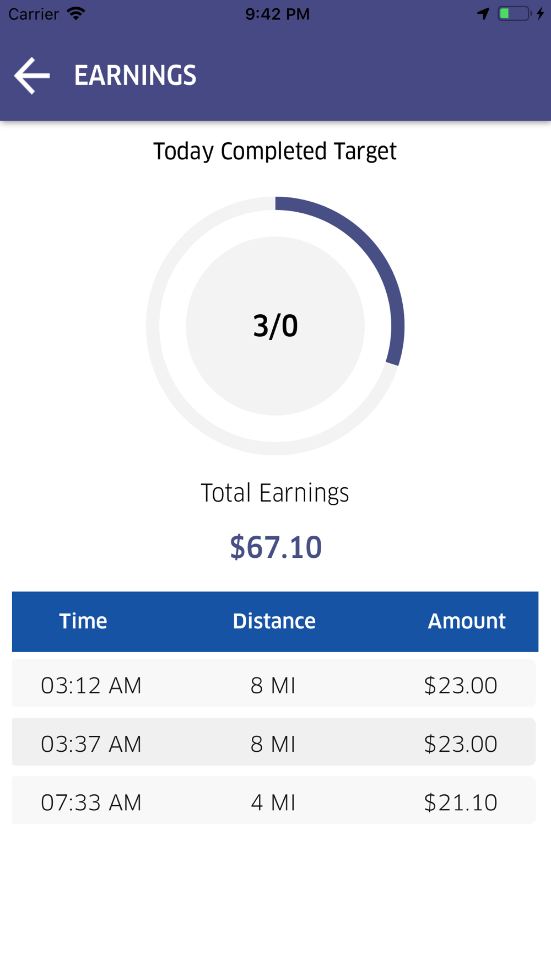Click the Total Earnings label
This screenshot has height=980, width=551.
[275, 493]
